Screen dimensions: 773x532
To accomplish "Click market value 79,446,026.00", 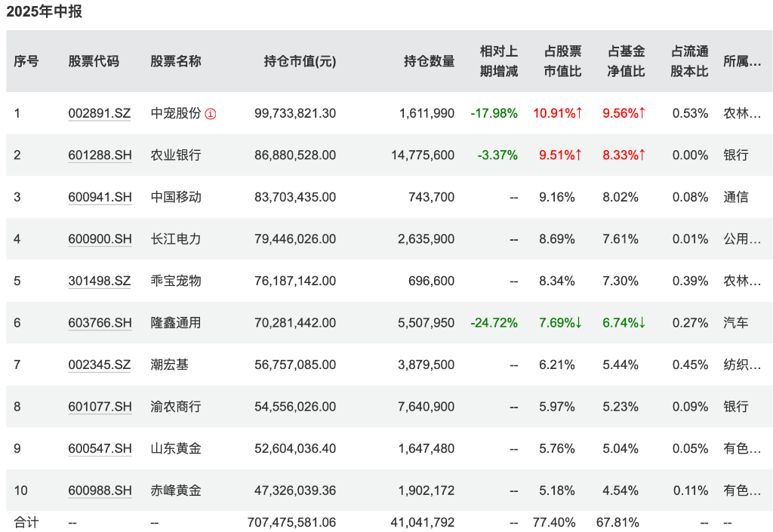I will [x=295, y=239].
